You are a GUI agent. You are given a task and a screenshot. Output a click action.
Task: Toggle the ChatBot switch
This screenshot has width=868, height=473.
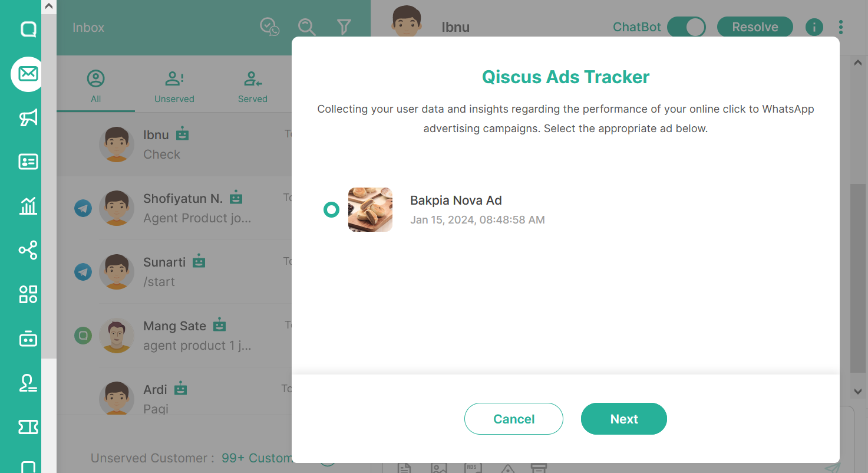pos(687,27)
